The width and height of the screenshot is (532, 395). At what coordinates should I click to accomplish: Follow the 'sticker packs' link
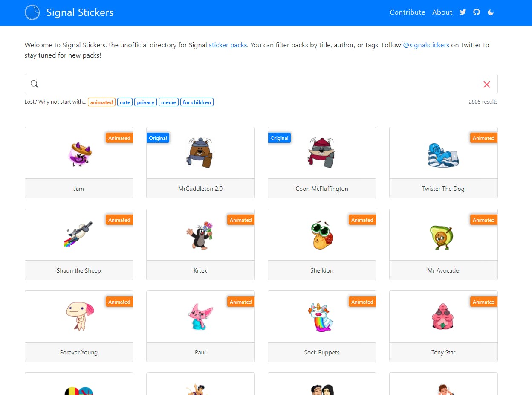click(228, 45)
